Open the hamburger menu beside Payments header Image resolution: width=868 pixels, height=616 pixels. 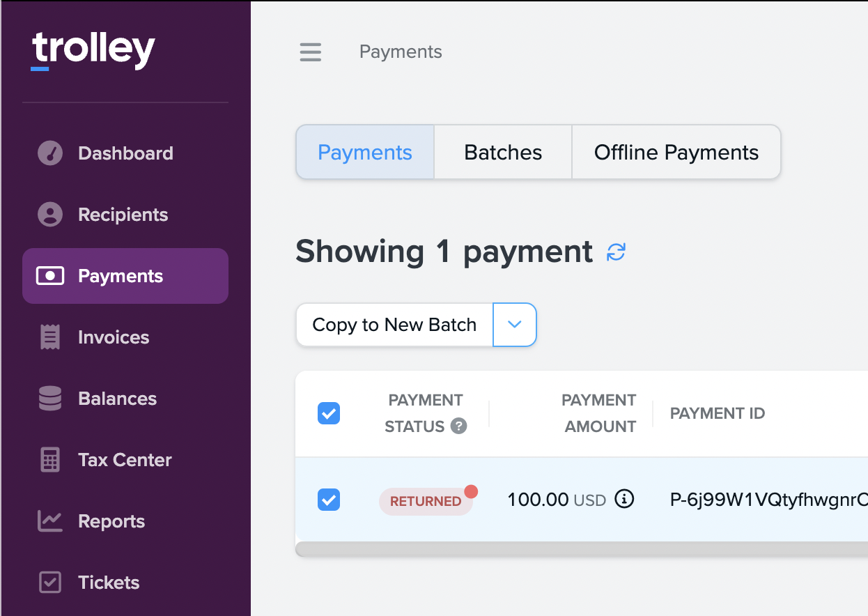click(x=311, y=52)
